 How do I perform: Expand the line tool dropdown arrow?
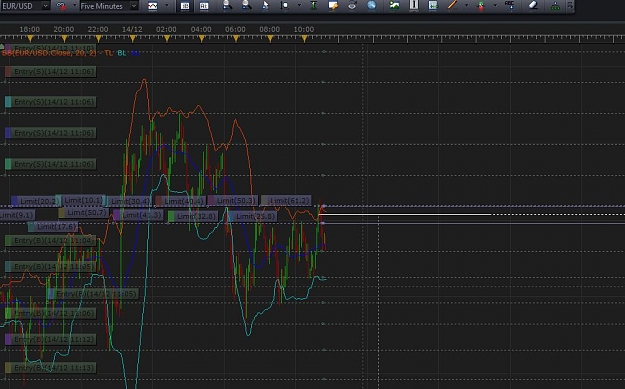click(x=466, y=6)
